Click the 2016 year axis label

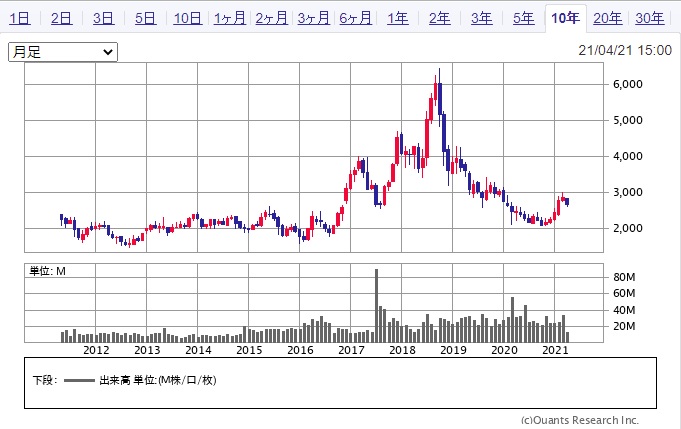click(x=300, y=350)
